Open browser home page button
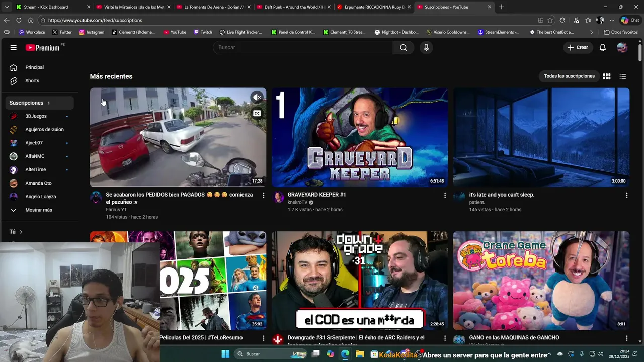The image size is (644, 362). (x=31, y=20)
